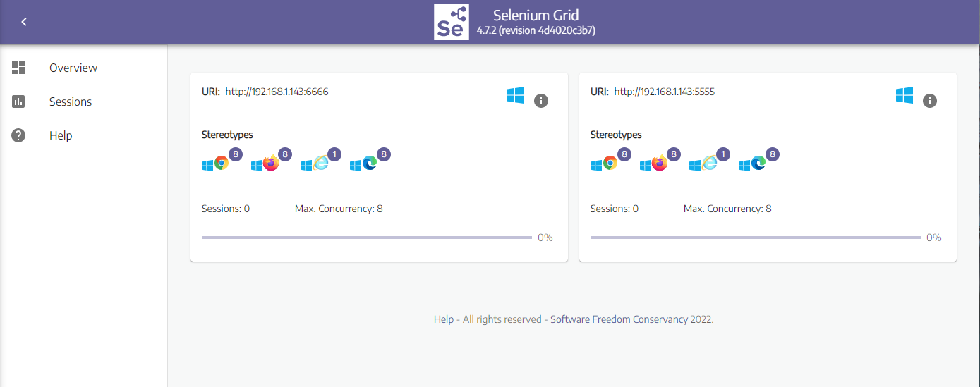980x387 pixels.
Task: Click the Help question mark icon
Action: [18, 135]
